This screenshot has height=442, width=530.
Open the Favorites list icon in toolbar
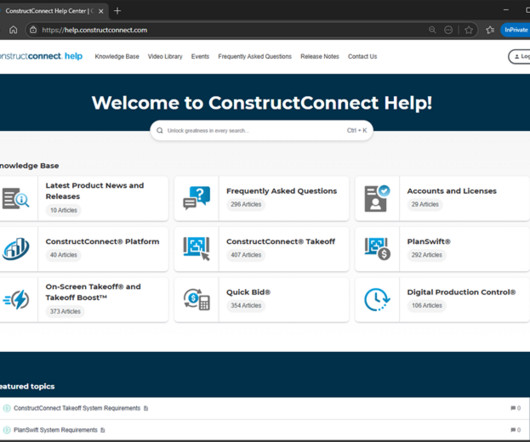490,30
